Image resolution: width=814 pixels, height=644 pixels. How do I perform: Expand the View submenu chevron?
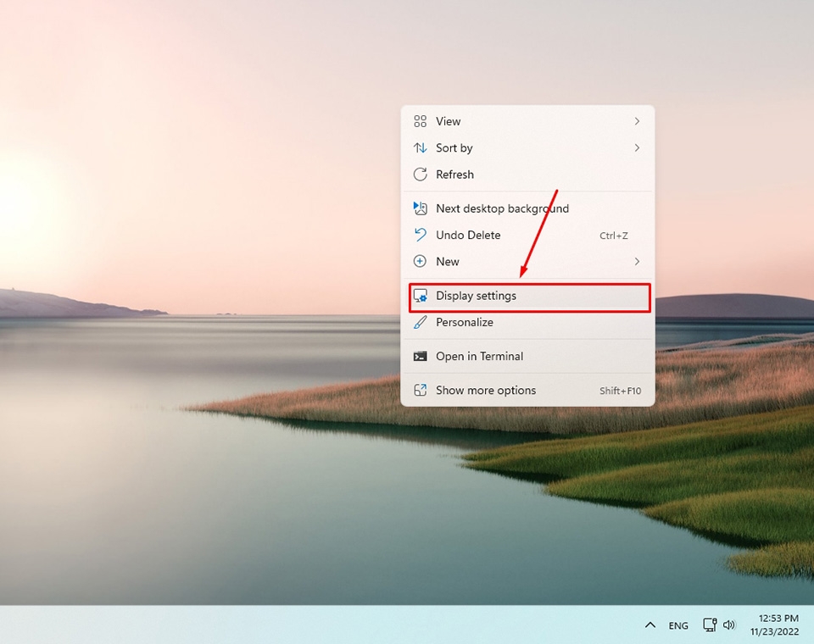coord(637,121)
